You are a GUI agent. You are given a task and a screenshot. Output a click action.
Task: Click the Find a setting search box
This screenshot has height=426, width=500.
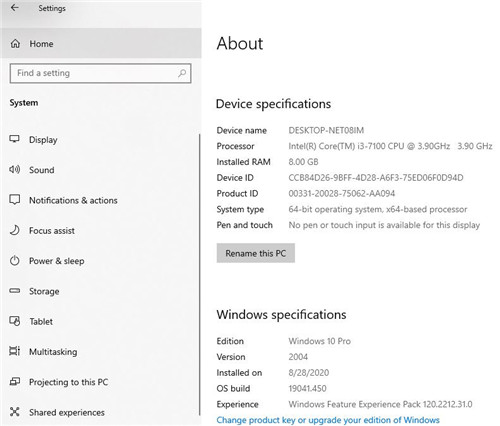click(x=100, y=73)
